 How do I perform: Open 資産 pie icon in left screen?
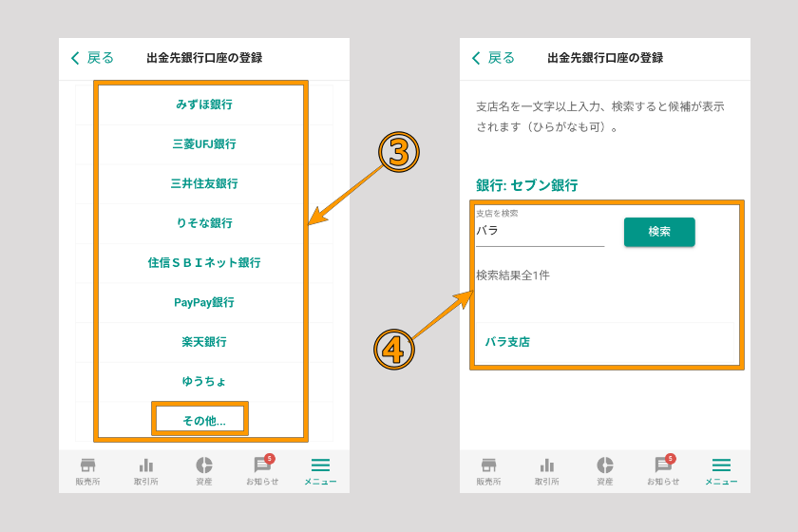point(204,471)
